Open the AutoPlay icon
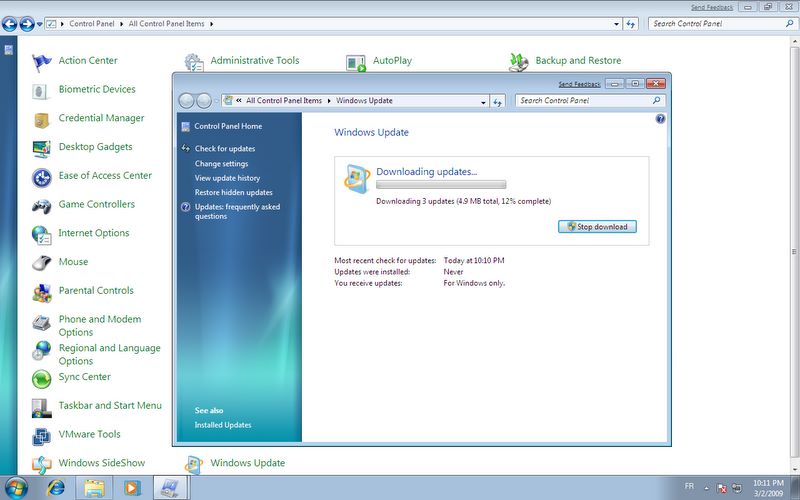Viewport: 800px width, 500px height. coord(356,63)
